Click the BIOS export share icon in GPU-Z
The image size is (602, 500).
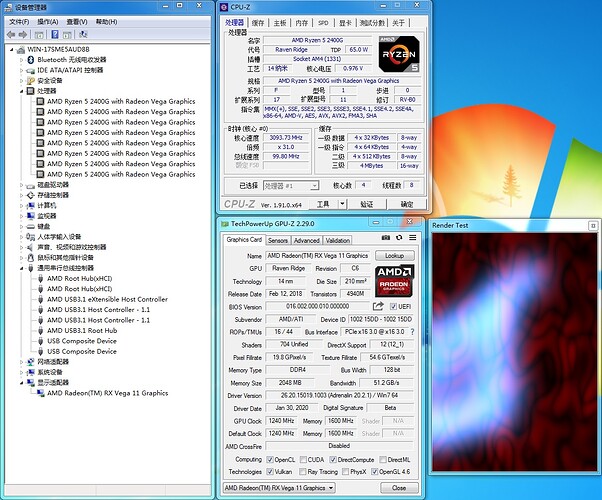click(x=378, y=306)
